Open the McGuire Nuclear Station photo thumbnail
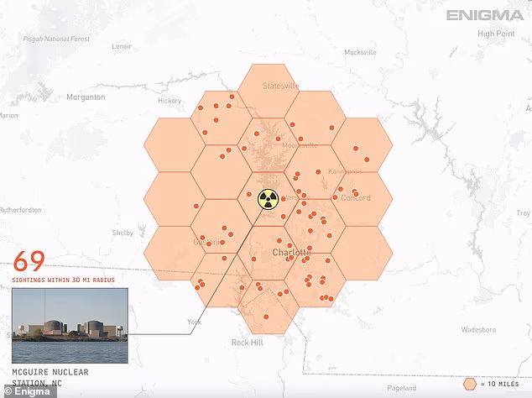Image resolution: width=532 pixels, height=398 pixels. [70, 326]
